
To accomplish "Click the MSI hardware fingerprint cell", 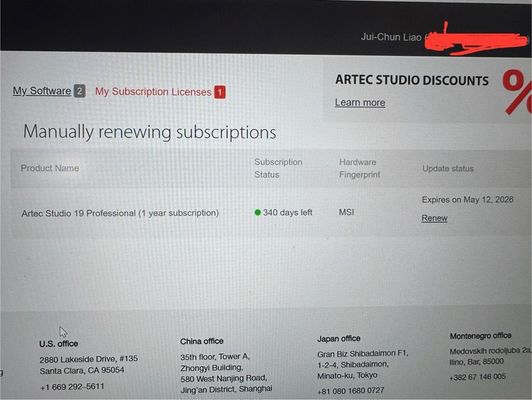I will click(346, 212).
